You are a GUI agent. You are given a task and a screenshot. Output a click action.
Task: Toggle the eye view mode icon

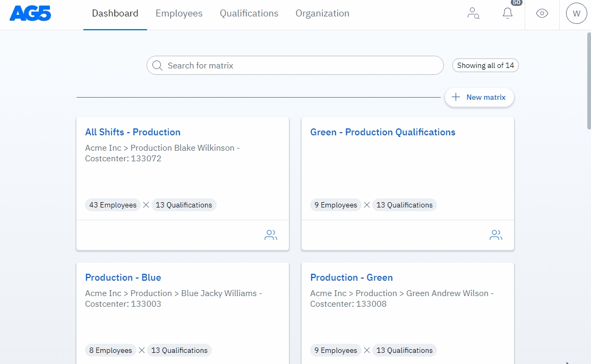pos(542,13)
